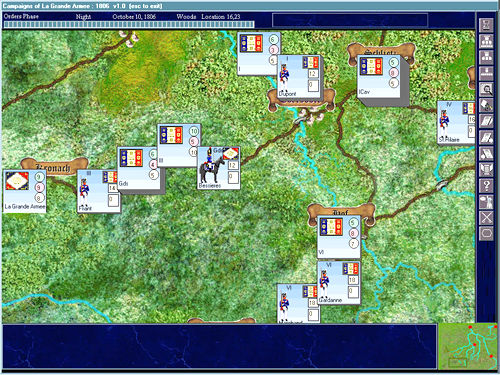Image resolution: width=500 pixels, height=375 pixels.
Task: Select the ICav corps counter
Action: [379, 77]
